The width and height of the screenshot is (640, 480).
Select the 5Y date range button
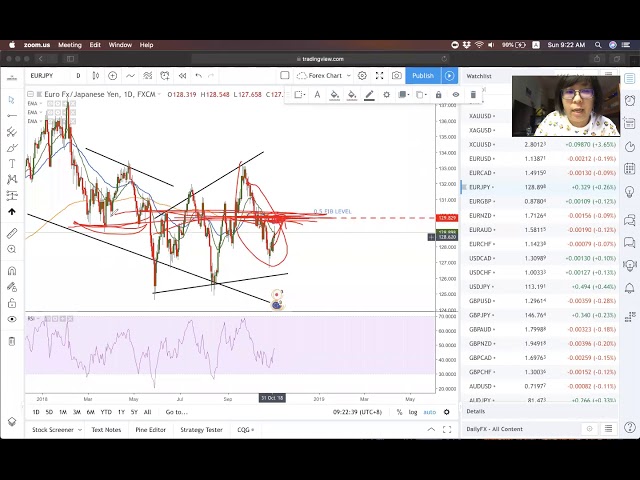[x=134, y=412]
